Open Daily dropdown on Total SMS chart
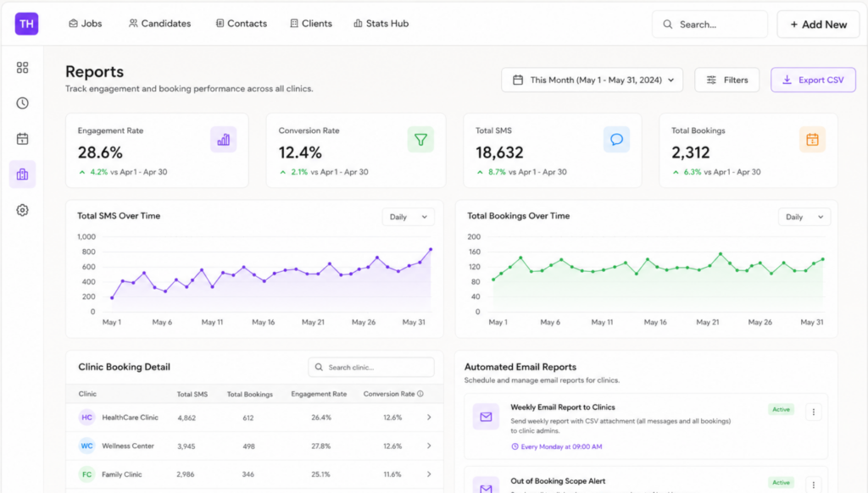868x493 pixels. (408, 217)
